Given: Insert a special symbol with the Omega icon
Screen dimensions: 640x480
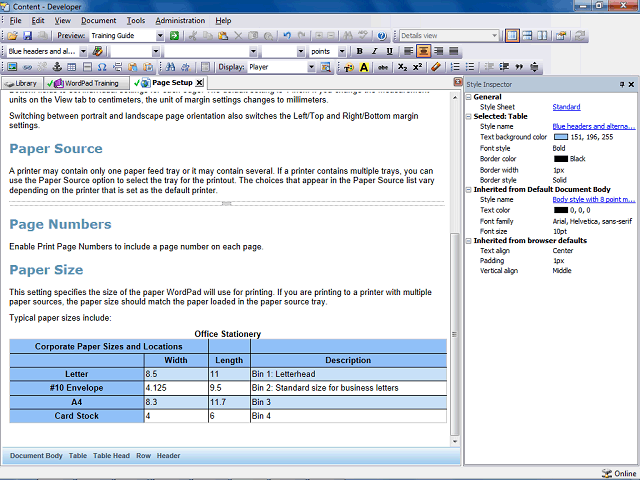Looking at the screenshot, I should tap(102, 67).
